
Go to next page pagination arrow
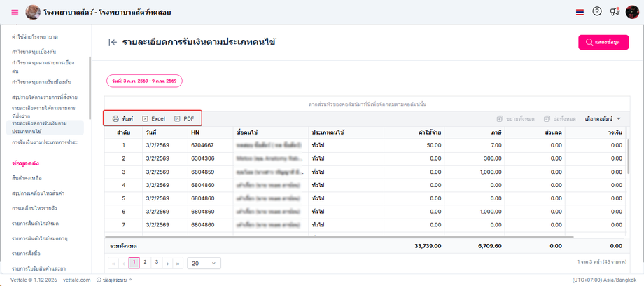point(167,263)
